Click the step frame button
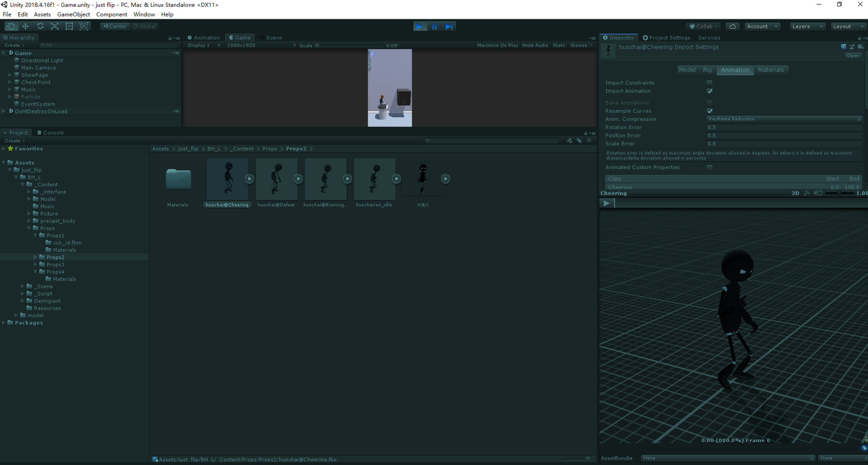Screen dimensions: 868x465 [x=449, y=27]
